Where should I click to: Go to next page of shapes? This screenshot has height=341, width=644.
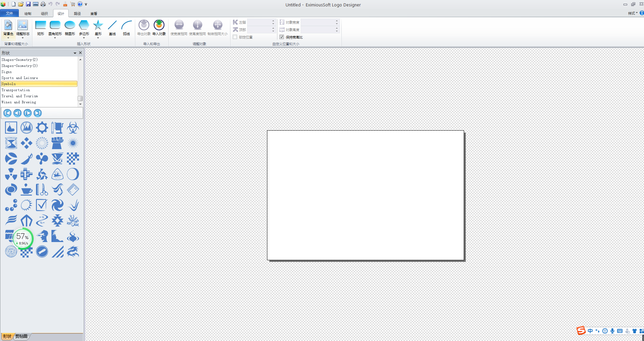click(x=28, y=113)
